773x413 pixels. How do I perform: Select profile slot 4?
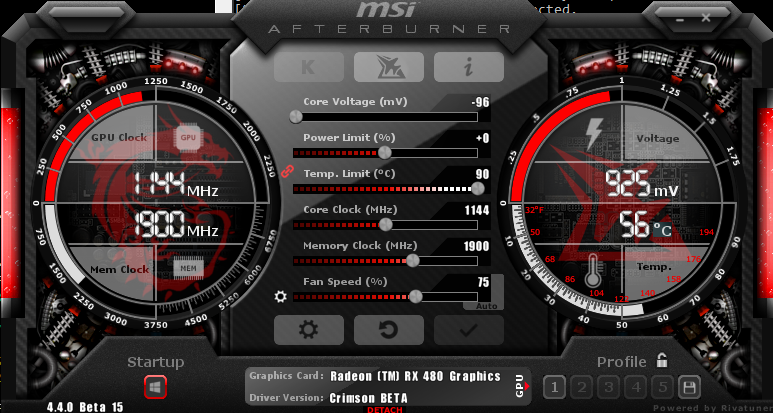point(636,387)
